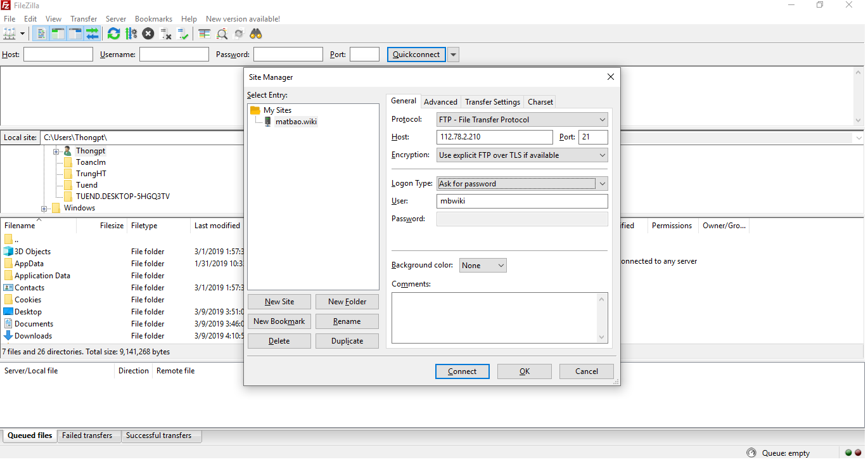Click the binoculars file search icon
Image resolution: width=868 pixels, height=464 pixels.
pyautogui.click(x=256, y=34)
